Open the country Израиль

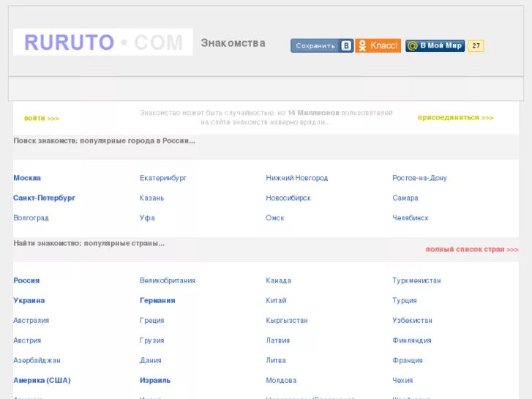tap(155, 380)
